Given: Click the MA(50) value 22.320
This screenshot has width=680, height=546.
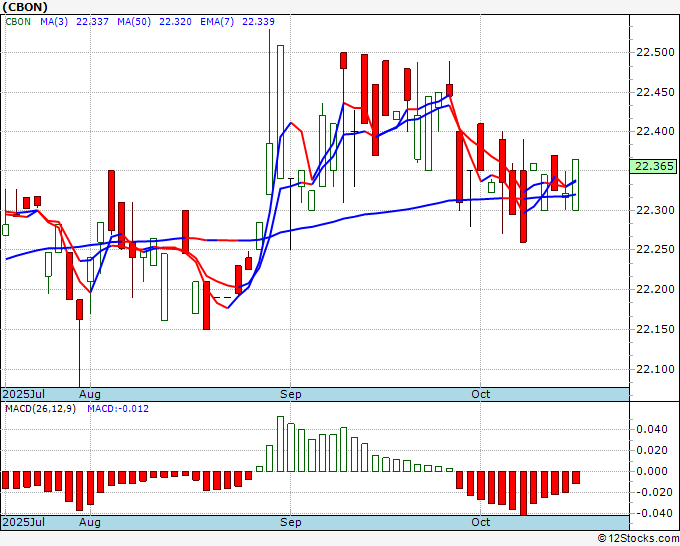Looking at the screenshot, I should [175, 22].
